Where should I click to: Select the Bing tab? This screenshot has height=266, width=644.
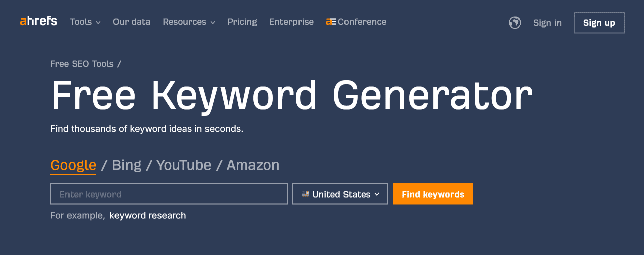pyautogui.click(x=127, y=165)
